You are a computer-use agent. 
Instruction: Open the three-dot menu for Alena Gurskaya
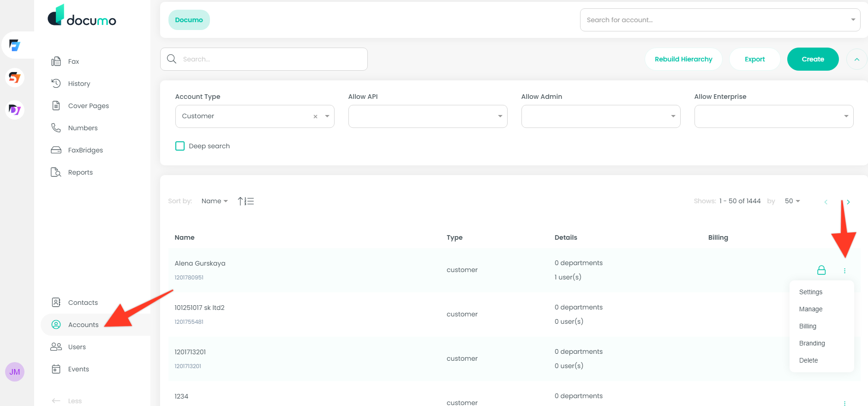click(845, 271)
